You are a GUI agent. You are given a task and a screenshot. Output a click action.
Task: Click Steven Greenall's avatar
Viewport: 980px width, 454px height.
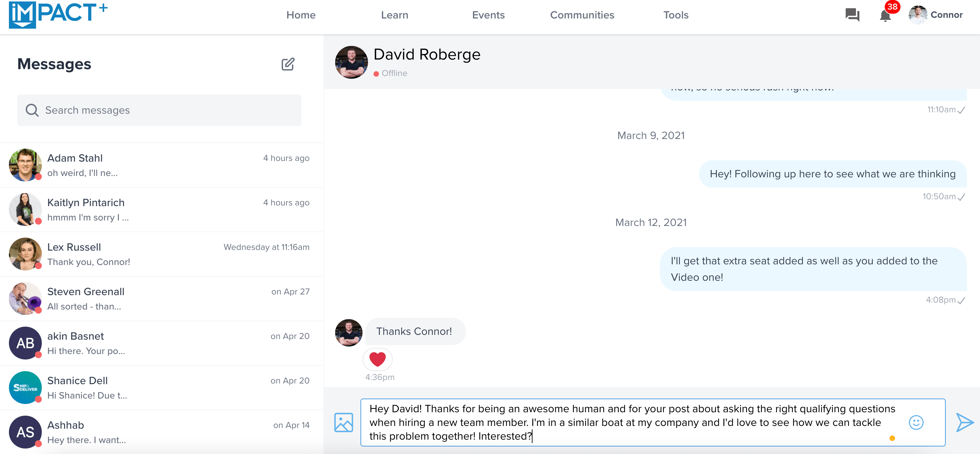pos(25,298)
